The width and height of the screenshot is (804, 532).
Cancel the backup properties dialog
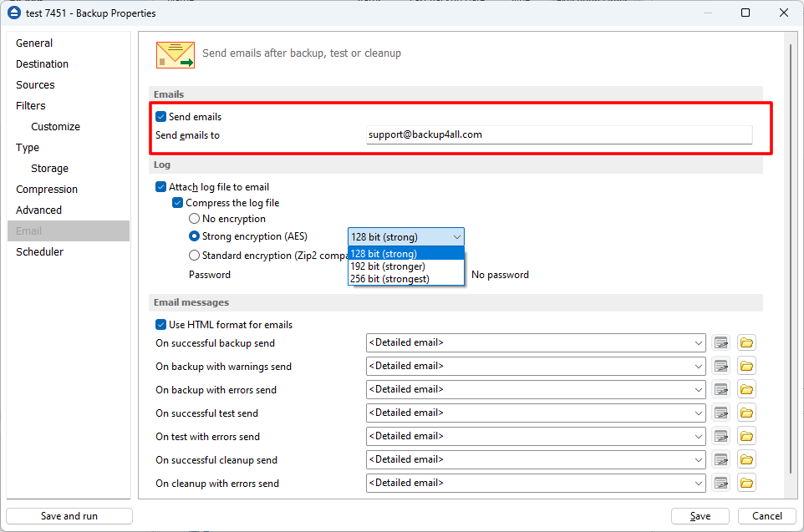[766, 515]
